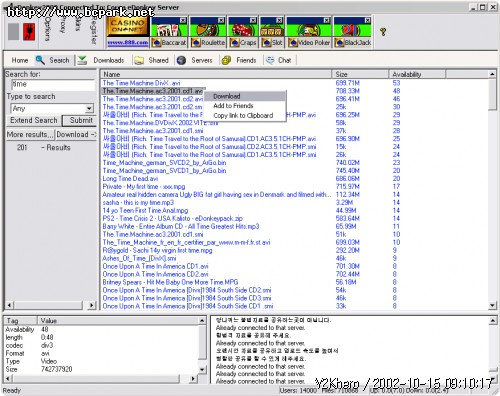The width and height of the screenshot is (500, 396).
Task: Click the Submit search button
Action: tap(80, 120)
